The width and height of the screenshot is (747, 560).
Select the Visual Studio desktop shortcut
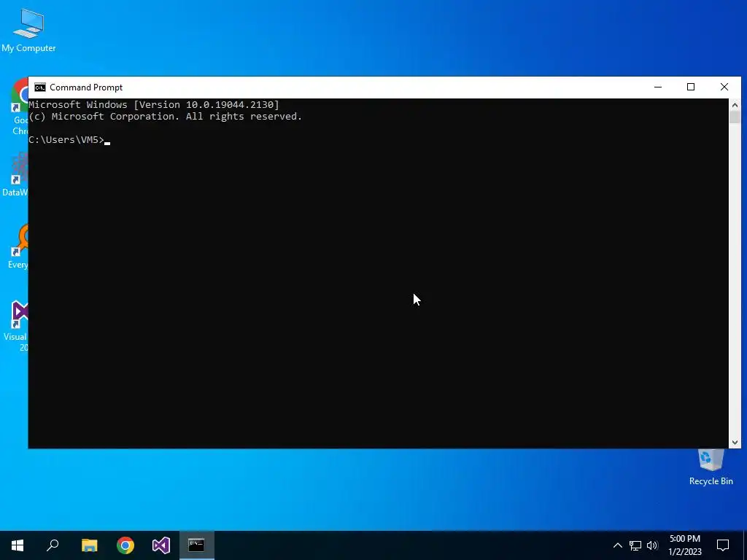18,326
